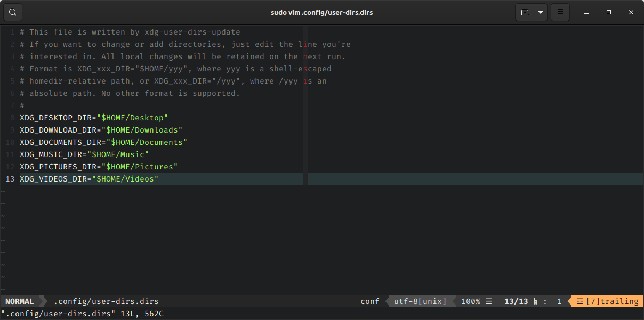Click line number 10 in the gutter

coord(10,142)
